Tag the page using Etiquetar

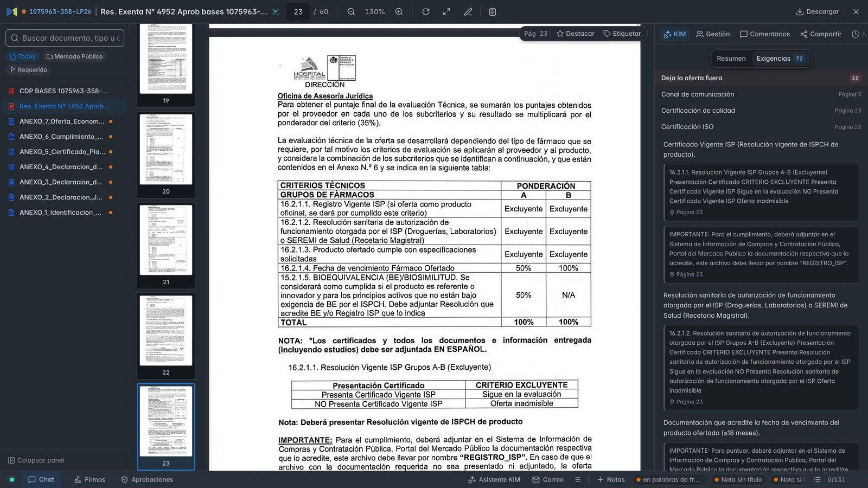[x=622, y=34]
